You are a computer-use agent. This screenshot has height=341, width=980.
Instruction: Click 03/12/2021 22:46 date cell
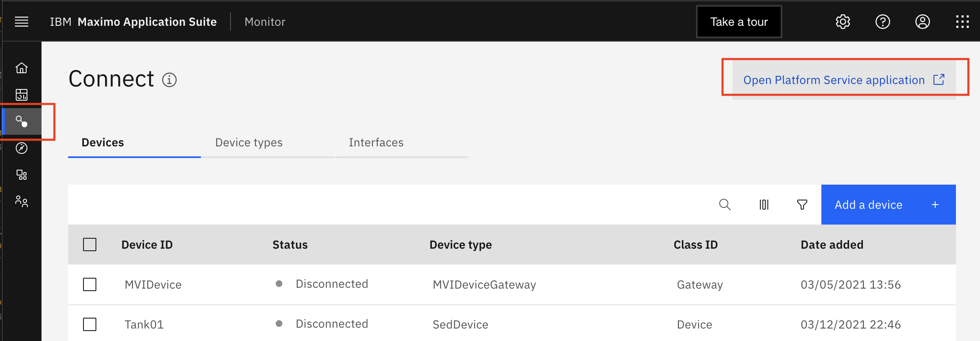851,324
